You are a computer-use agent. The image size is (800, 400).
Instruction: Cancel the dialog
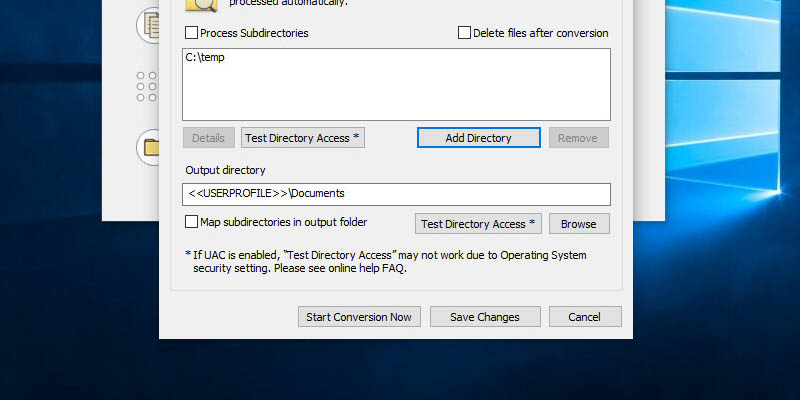point(584,317)
